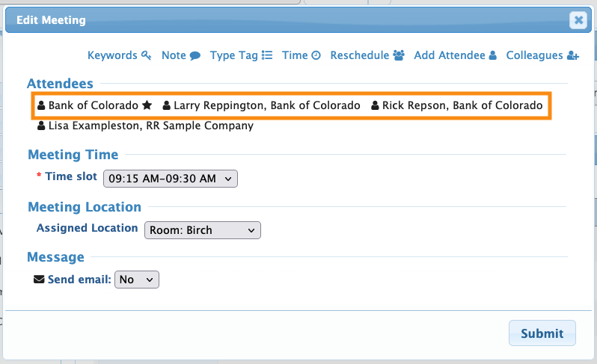This screenshot has height=364, width=597.
Task: Open the Time slot dropdown
Action: (x=170, y=179)
